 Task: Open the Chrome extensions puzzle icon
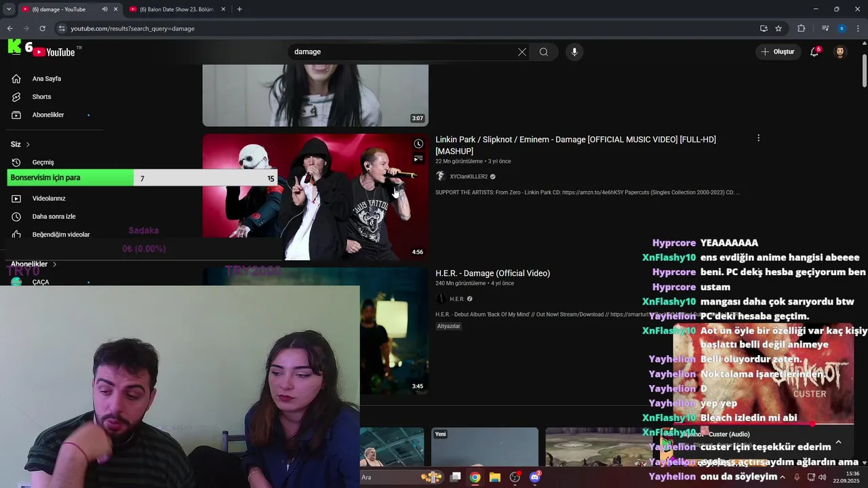pos(801,28)
